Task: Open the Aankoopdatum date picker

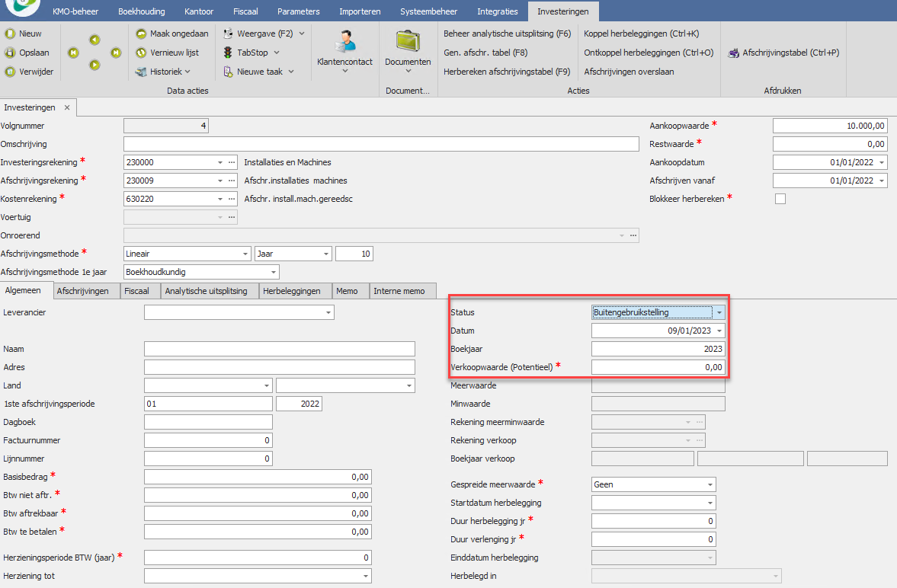Action: point(882,162)
